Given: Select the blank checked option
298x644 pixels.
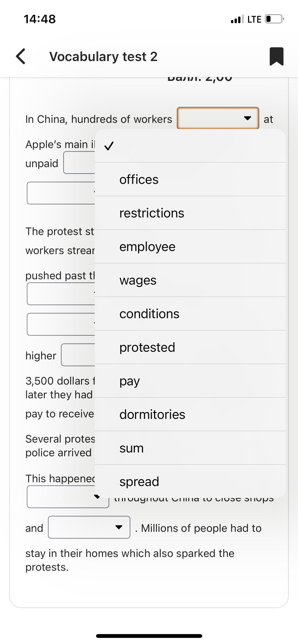Looking at the screenshot, I should [190, 146].
